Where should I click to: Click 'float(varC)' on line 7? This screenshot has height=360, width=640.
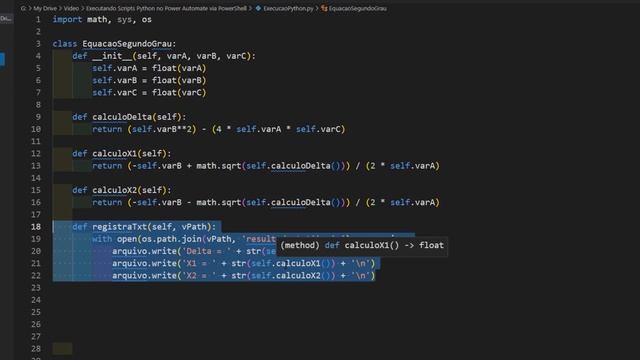pyautogui.click(x=179, y=93)
